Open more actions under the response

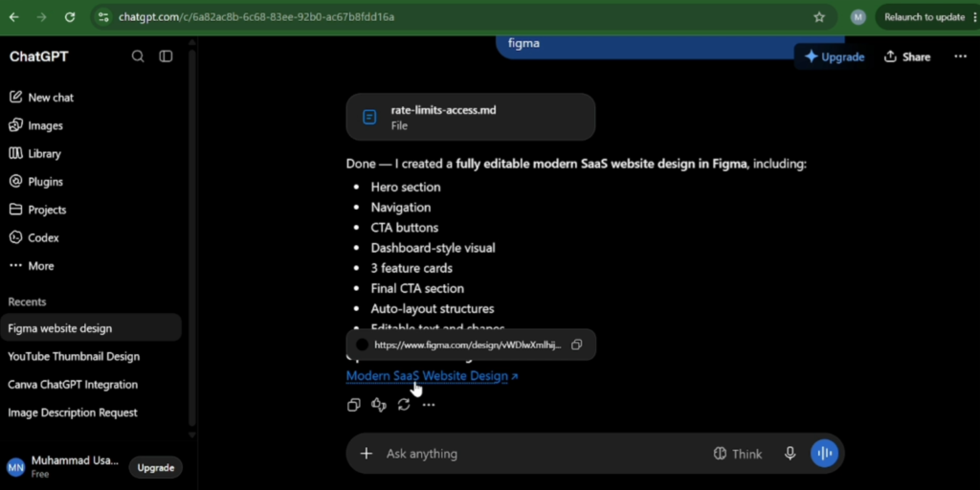tap(428, 405)
